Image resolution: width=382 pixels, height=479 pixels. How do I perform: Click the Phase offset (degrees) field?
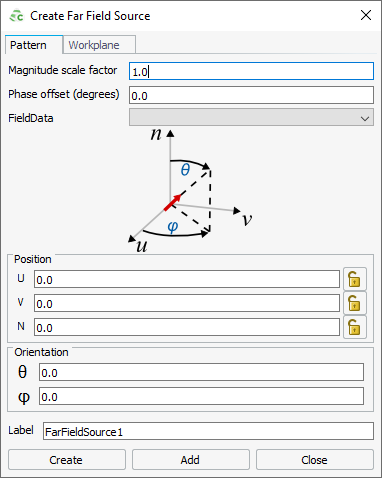click(251, 95)
